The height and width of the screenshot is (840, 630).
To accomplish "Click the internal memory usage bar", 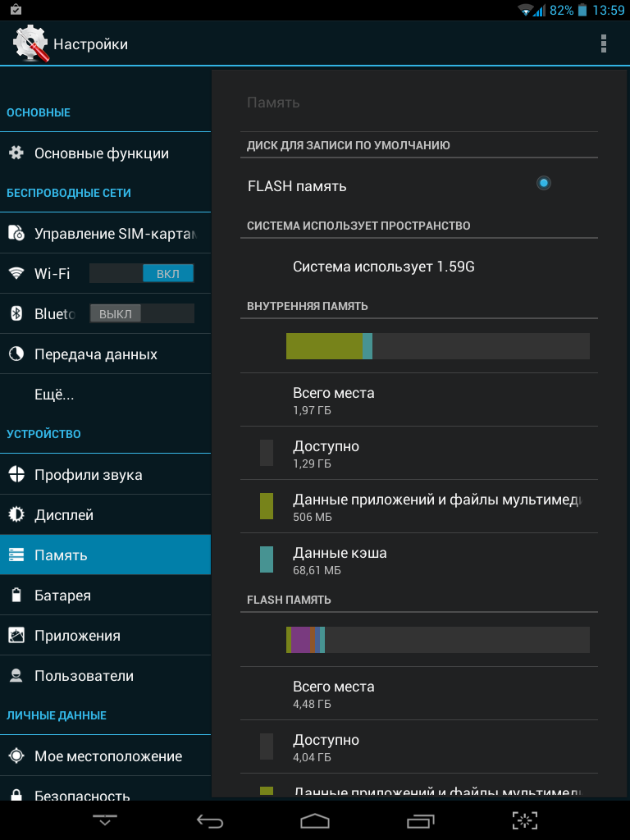I will pyautogui.click(x=437, y=346).
